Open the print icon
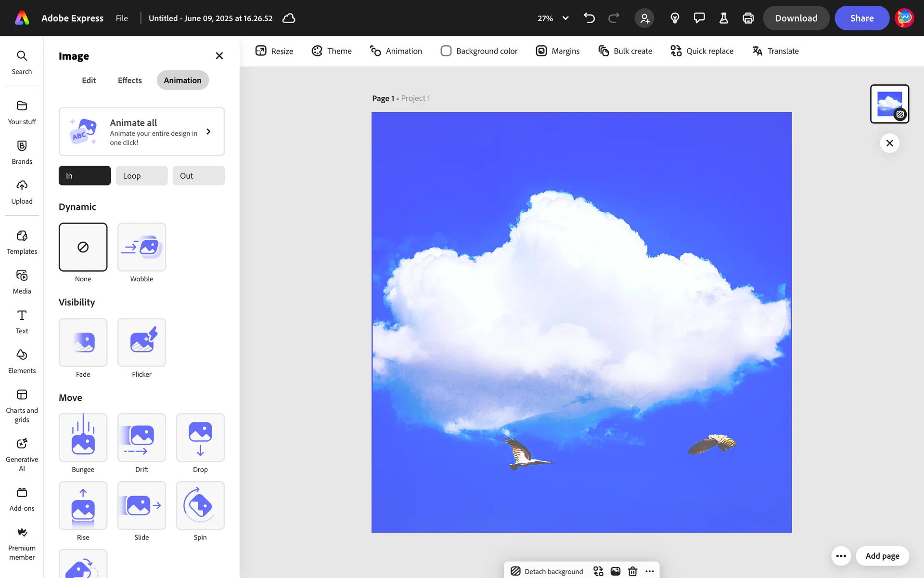The height and width of the screenshot is (578, 924). (x=748, y=18)
